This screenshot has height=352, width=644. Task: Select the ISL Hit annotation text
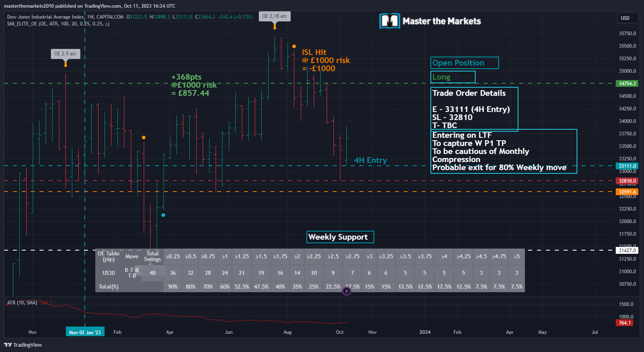click(x=325, y=61)
